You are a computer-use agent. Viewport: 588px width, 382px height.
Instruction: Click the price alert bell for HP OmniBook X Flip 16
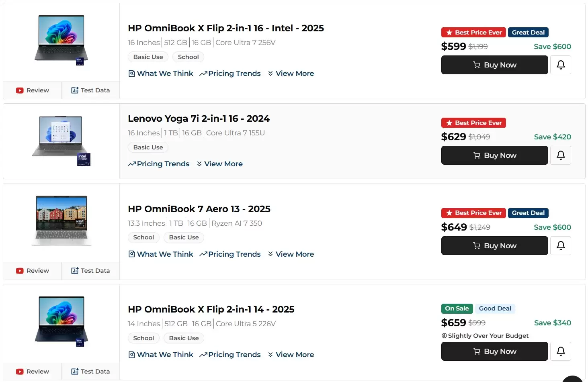pos(561,65)
